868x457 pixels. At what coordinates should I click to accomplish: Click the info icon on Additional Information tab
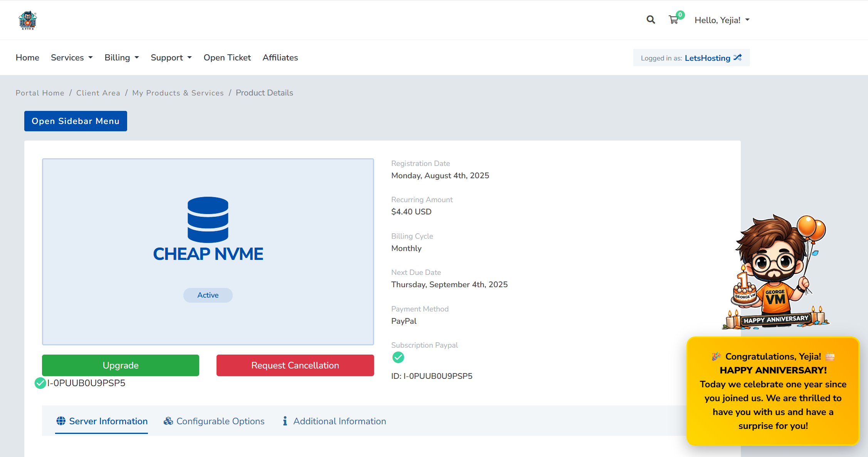point(285,421)
